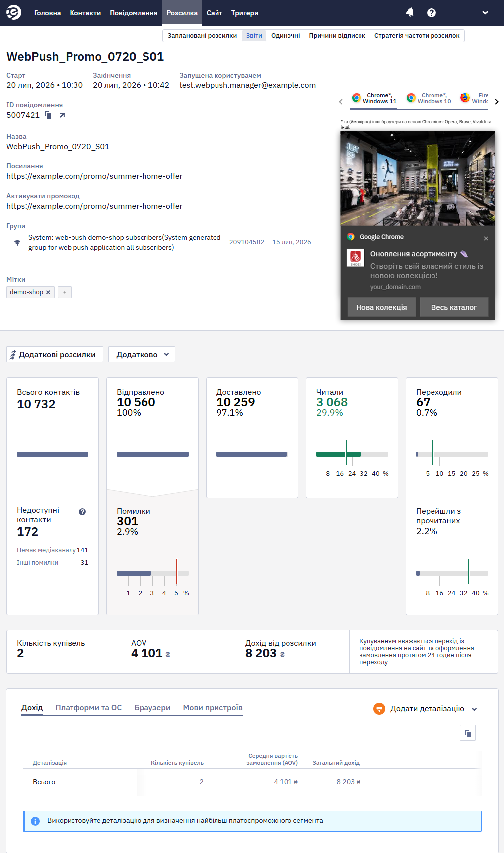Open message 5007421 in new window arrow

62,115
